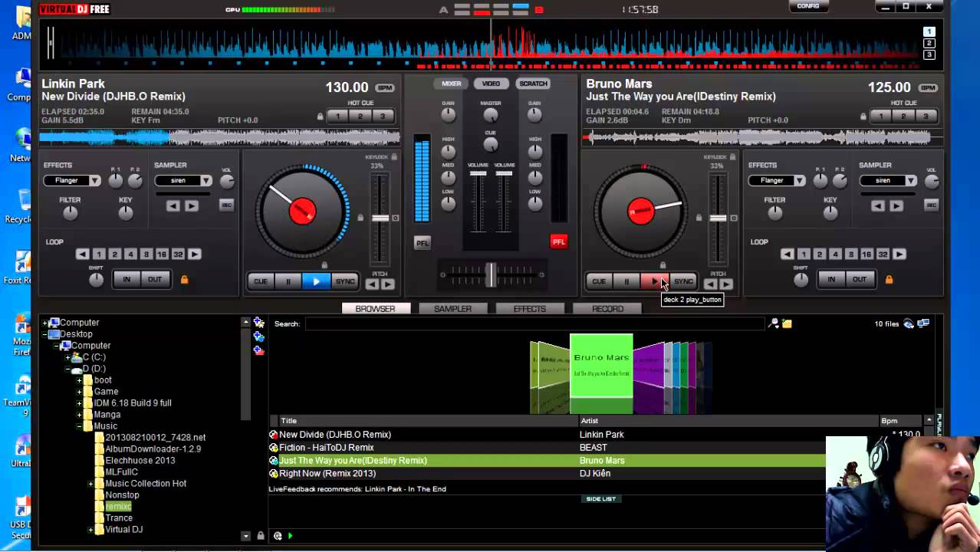Open deck 1 siren sampler dropdown
This screenshot has height=552, width=980.
[x=183, y=180]
